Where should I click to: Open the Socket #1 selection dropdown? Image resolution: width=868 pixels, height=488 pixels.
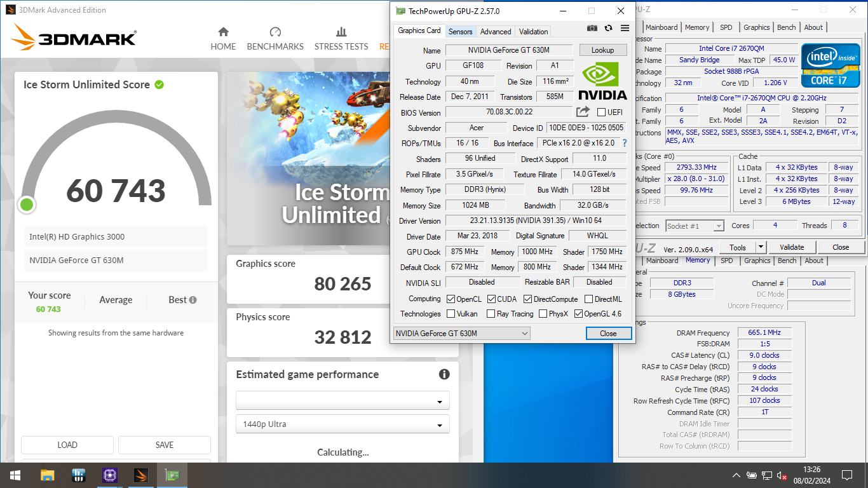[695, 226]
